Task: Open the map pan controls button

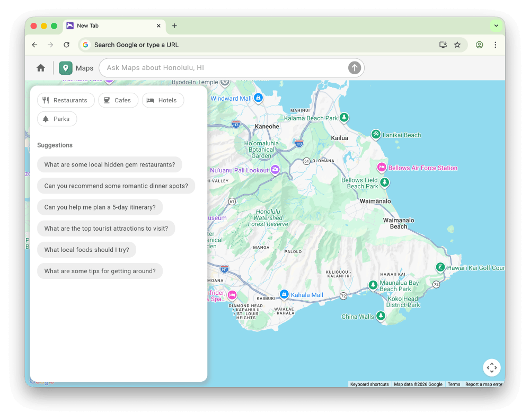Action: [x=491, y=367]
